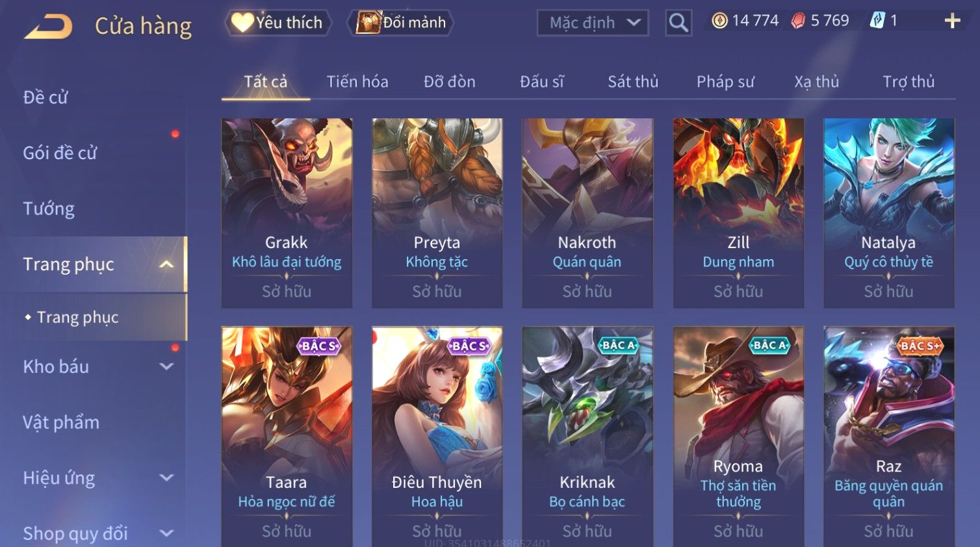Viewport: 980px width, 547px height.
Task: Select the Natalya Quý cô thủy tề skin
Action: (x=888, y=212)
